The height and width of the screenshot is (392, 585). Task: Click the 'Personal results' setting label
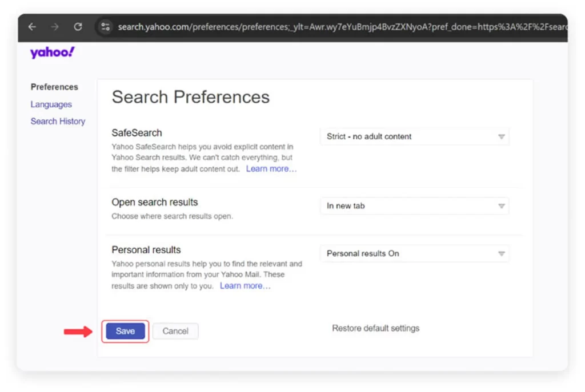(146, 250)
